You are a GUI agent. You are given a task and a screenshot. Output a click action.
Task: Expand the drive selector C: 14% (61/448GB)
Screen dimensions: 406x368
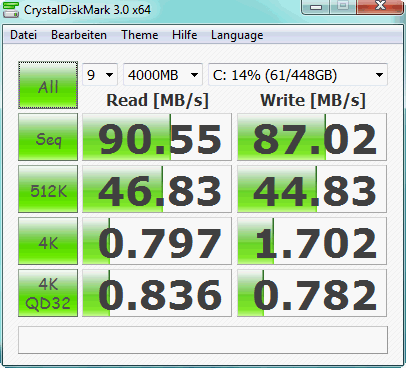point(298,75)
